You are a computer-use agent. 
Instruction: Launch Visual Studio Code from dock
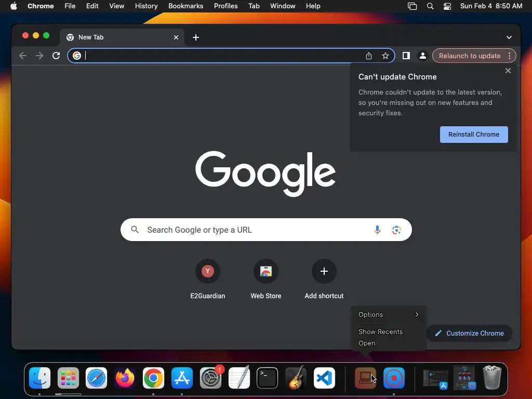coord(324,378)
